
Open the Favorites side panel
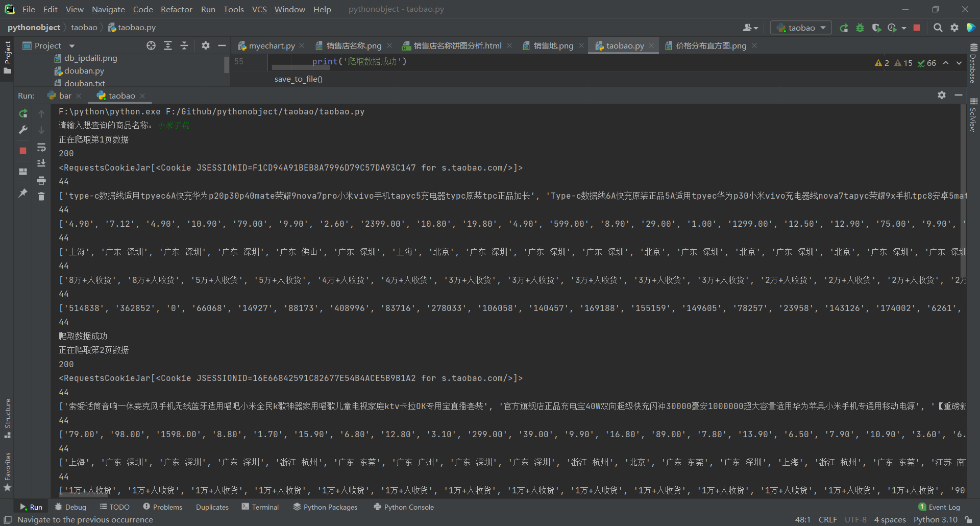[8, 471]
